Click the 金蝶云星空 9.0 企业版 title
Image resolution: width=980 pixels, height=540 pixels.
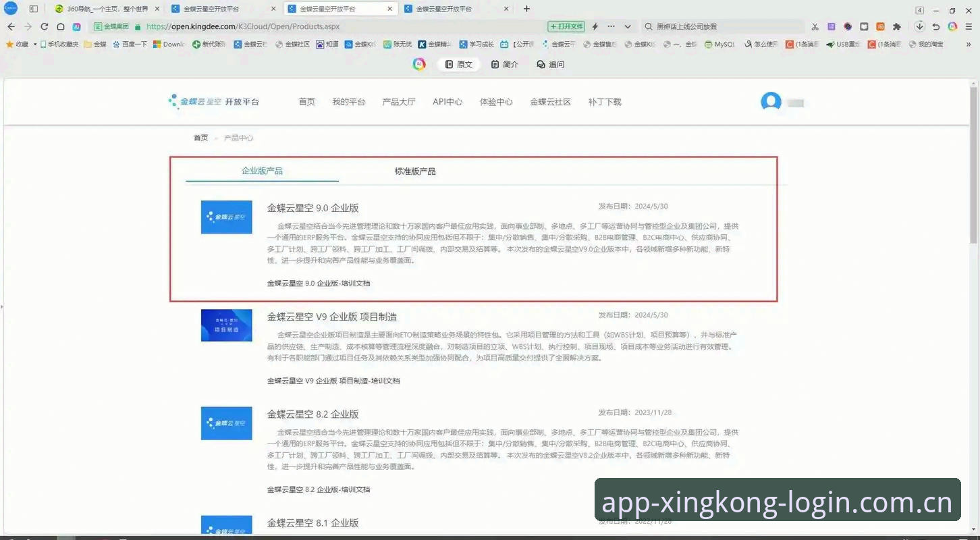312,208
